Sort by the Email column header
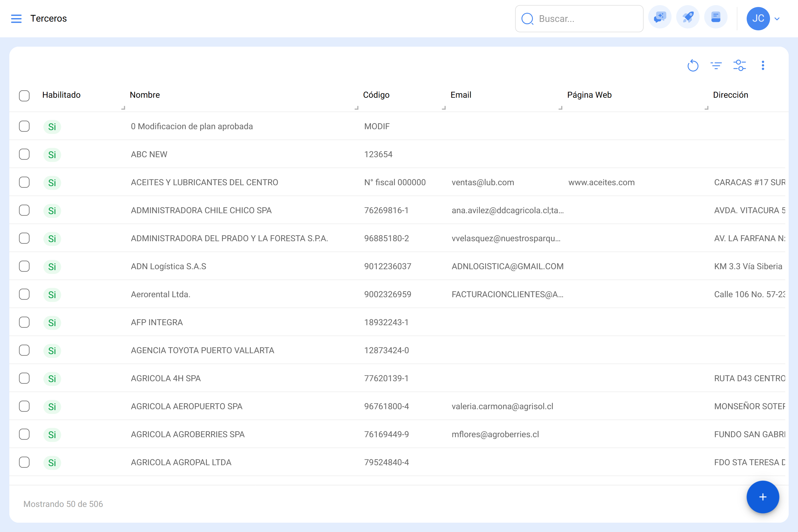 point(461,95)
